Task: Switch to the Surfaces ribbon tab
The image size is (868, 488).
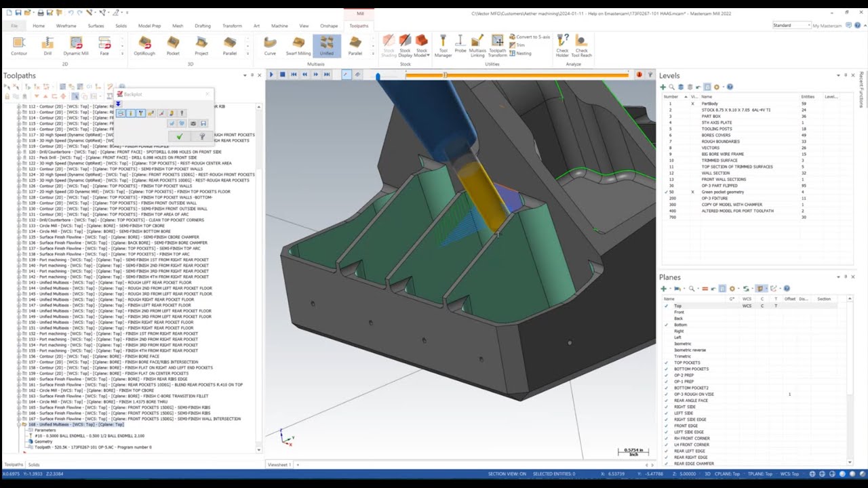Action: [96, 26]
